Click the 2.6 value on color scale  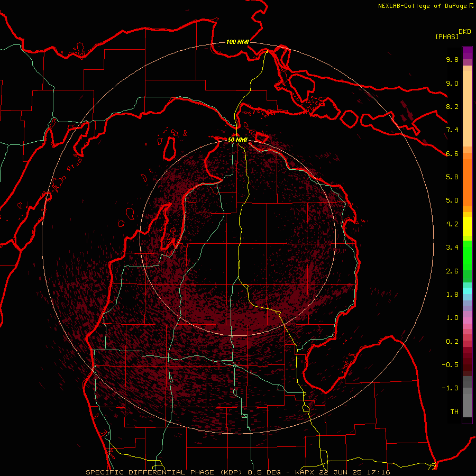click(452, 271)
